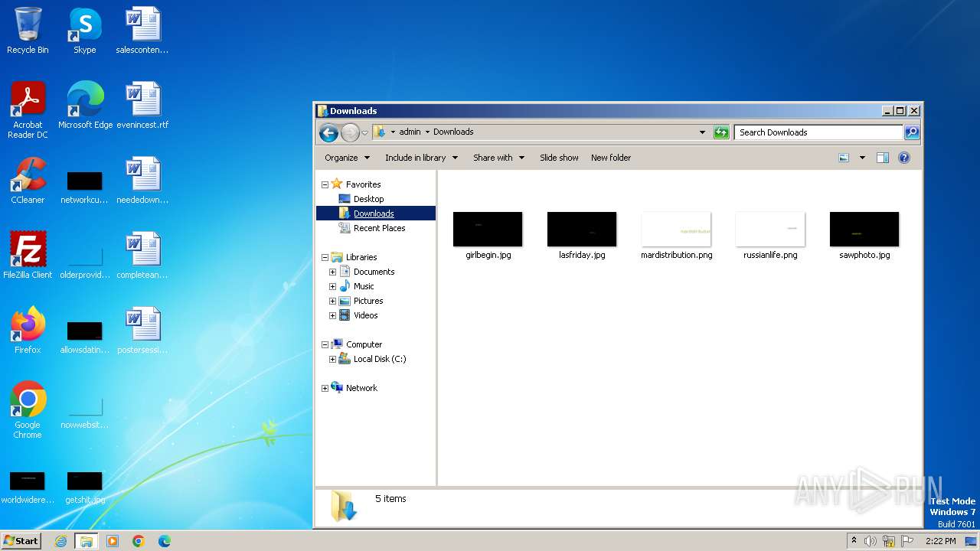Refresh the Downloads folder view
The height and width of the screenshot is (551, 980).
[721, 132]
